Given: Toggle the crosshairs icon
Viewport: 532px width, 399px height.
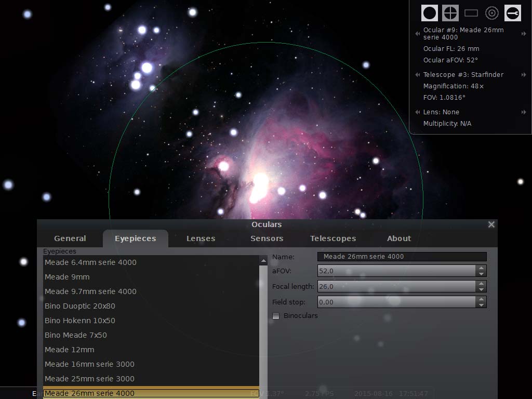Looking at the screenshot, I should [x=450, y=13].
